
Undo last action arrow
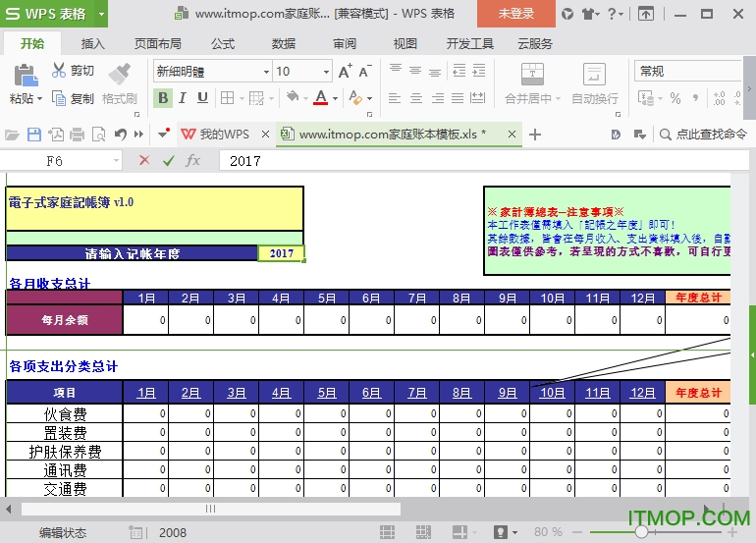(x=121, y=135)
